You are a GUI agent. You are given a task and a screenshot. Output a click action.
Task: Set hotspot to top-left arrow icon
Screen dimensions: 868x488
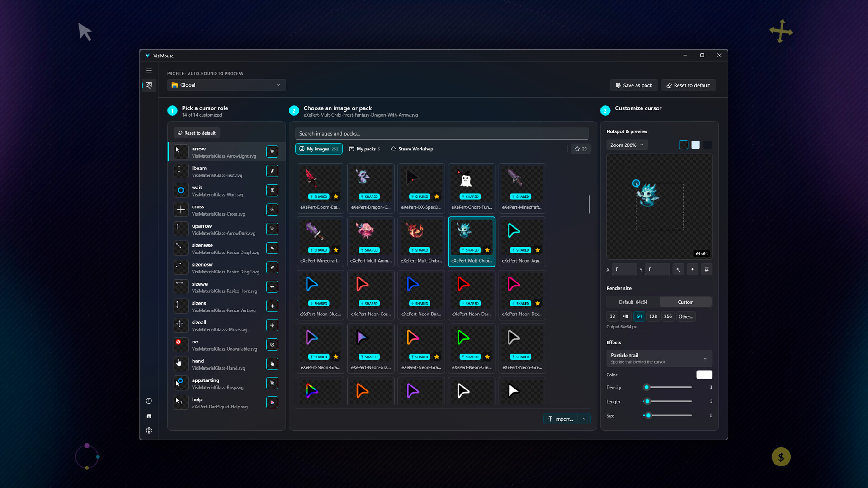678,269
